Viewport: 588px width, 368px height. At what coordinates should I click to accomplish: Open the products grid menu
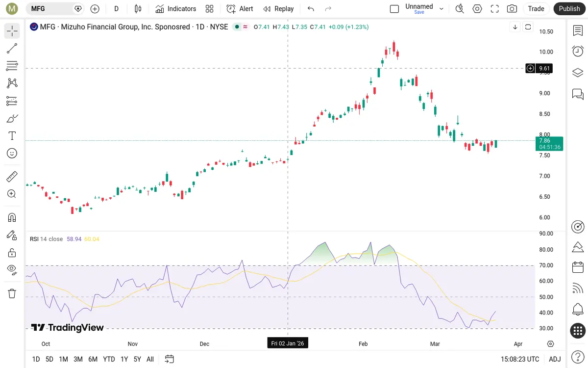point(578,330)
